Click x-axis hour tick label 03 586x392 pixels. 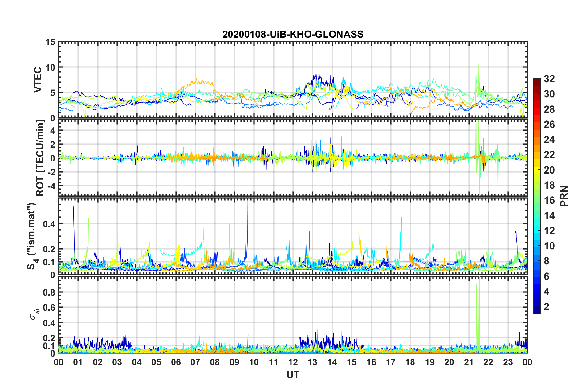click(x=117, y=362)
